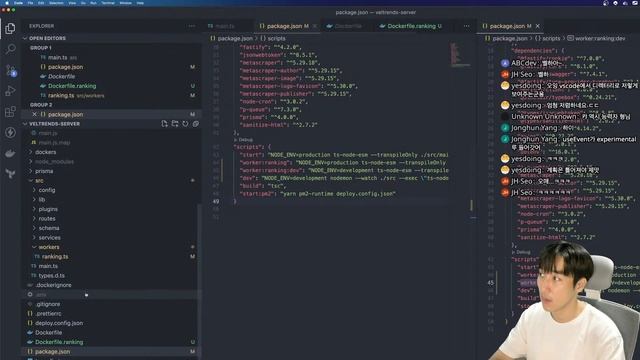
Task: Open the sprout icon in activity bar
Action: 10,174
